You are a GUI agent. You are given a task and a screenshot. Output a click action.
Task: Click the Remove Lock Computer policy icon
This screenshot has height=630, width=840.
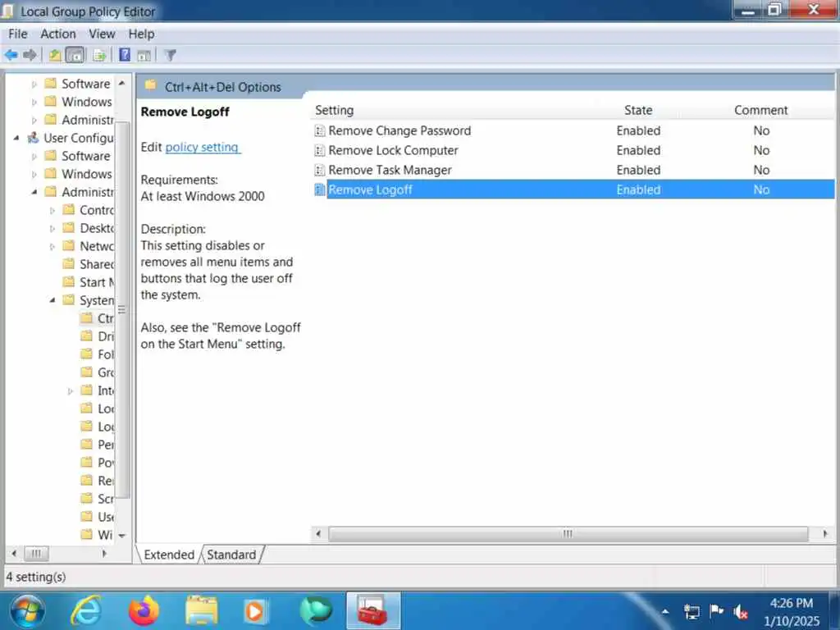tap(320, 151)
